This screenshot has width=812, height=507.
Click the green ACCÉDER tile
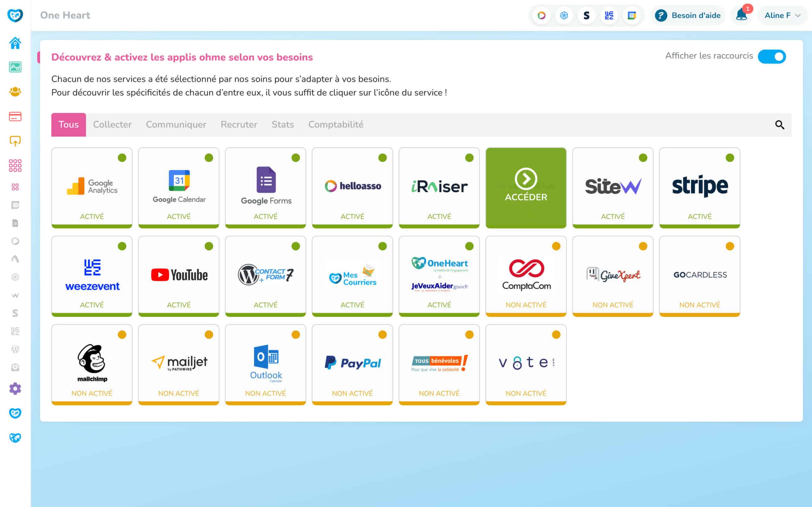(x=526, y=188)
